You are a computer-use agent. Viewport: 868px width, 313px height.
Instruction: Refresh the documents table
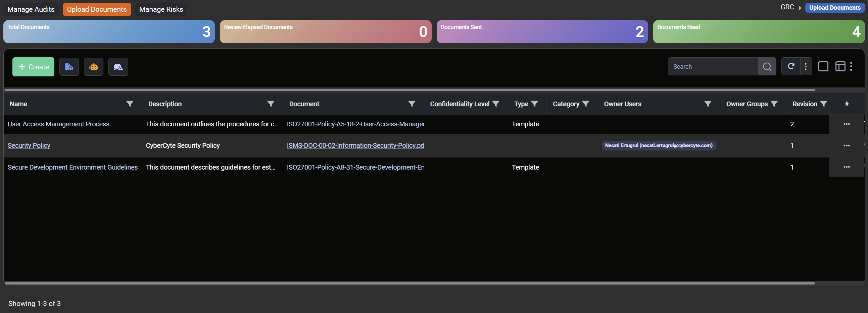coord(791,66)
